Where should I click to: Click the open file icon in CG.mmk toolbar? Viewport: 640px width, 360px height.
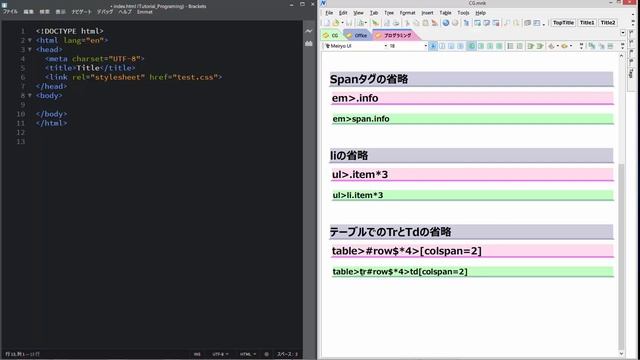point(336,23)
